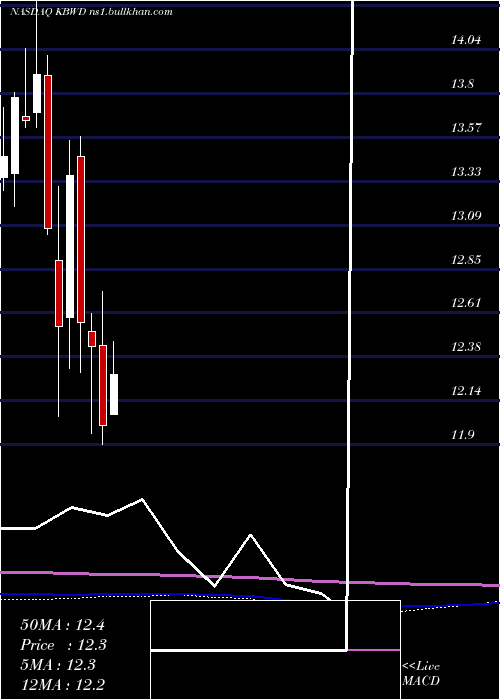
Task: Click the 12MA : 12.2 reading
Action: (x=63, y=684)
